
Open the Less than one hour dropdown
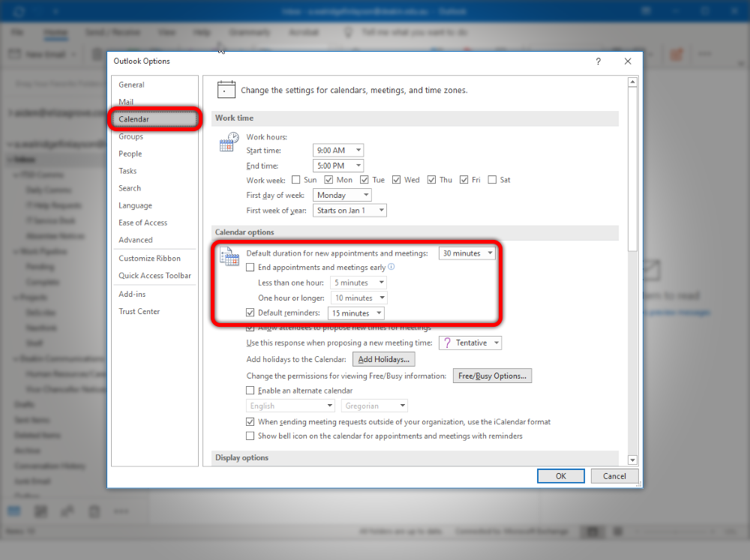pyautogui.click(x=358, y=283)
